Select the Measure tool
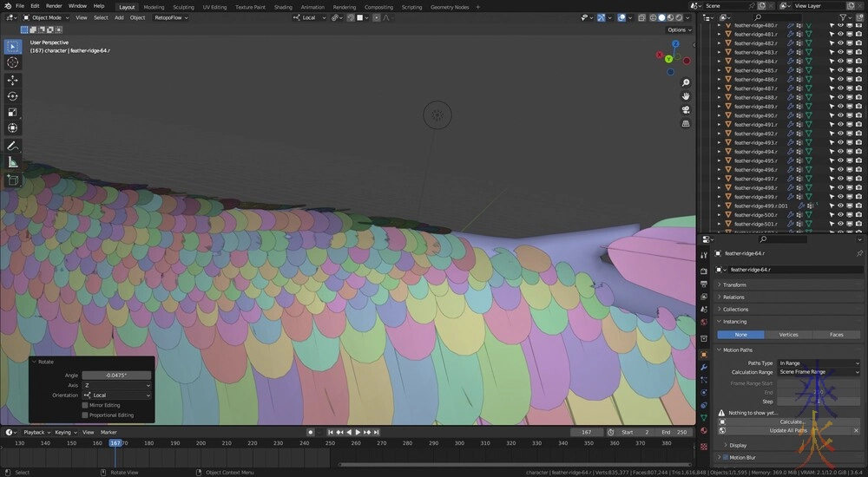Image resolution: width=868 pixels, height=477 pixels. coord(12,162)
